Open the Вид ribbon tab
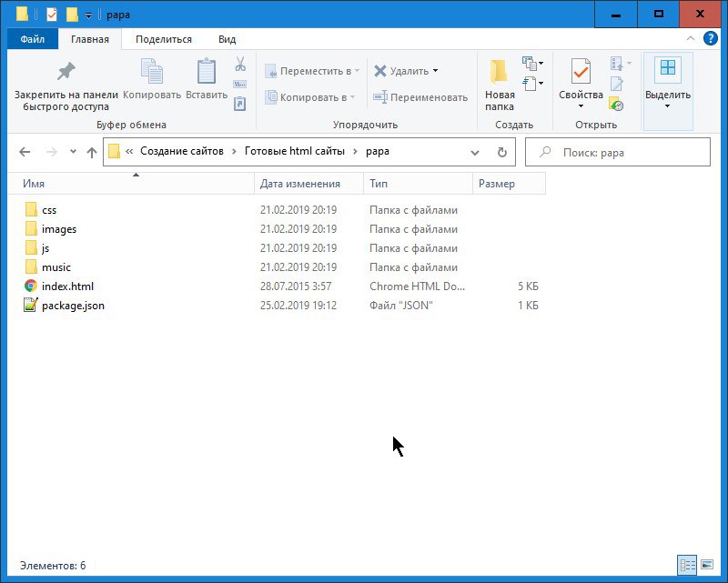The image size is (728, 583). (x=227, y=39)
